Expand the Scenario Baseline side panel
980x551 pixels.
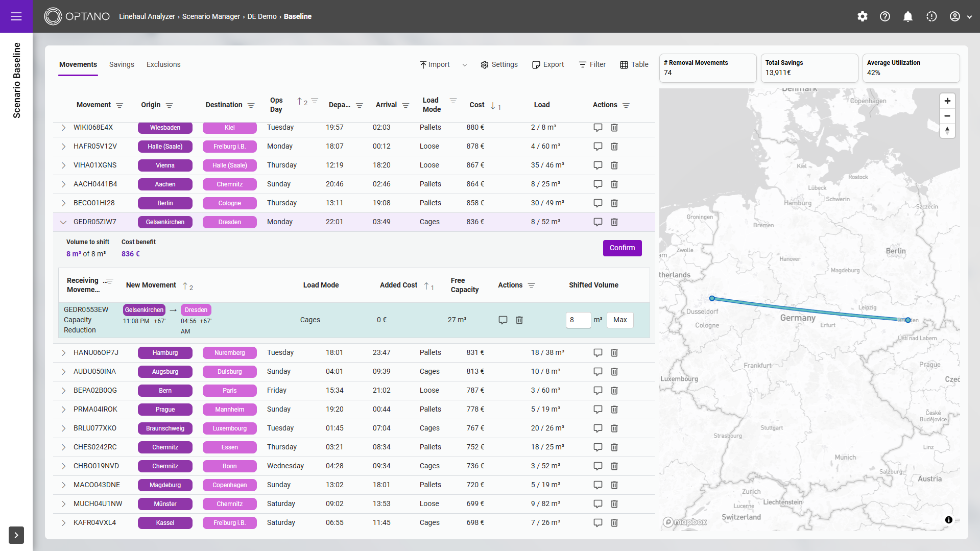16,535
